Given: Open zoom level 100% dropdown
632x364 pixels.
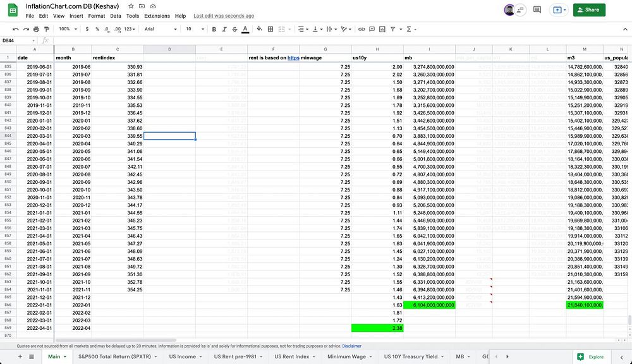Looking at the screenshot, I should pyautogui.click(x=68, y=29).
